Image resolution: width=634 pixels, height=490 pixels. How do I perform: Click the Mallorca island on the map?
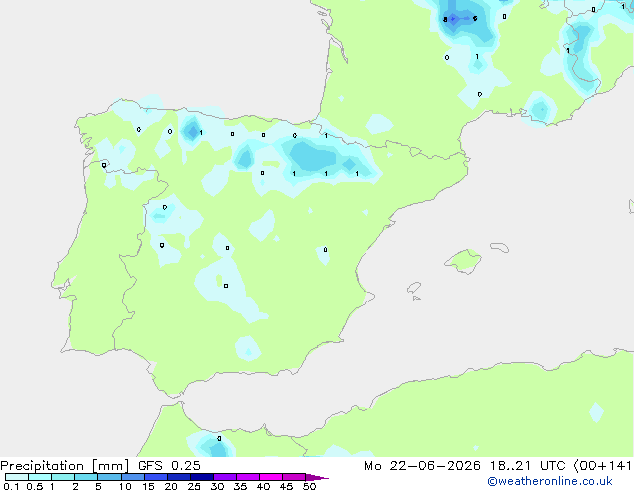[x=464, y=261]
